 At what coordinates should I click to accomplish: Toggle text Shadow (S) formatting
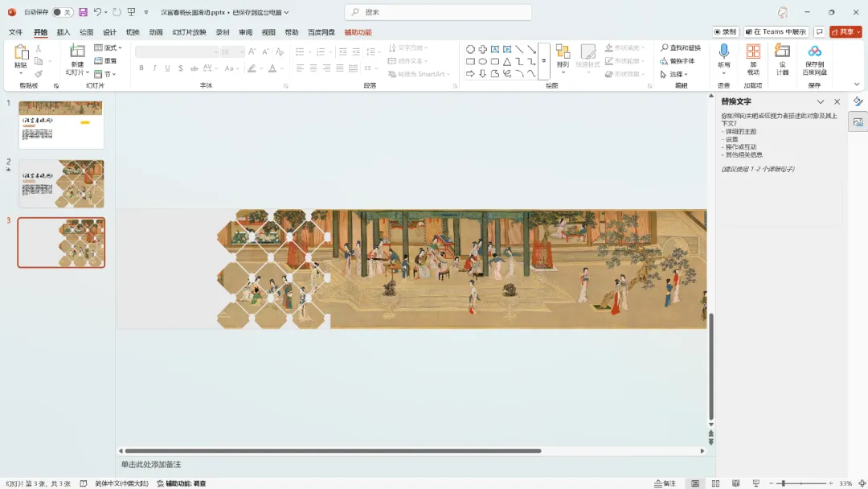coord(181,68)
